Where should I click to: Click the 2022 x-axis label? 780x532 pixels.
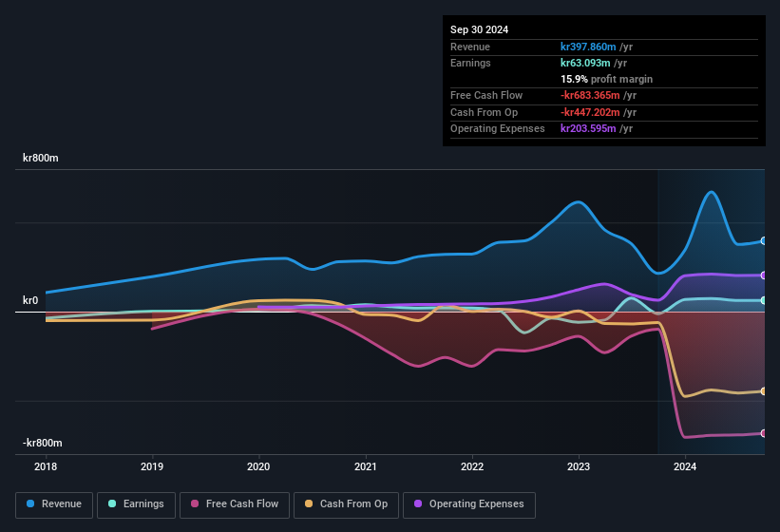click(x=472, y=466)
